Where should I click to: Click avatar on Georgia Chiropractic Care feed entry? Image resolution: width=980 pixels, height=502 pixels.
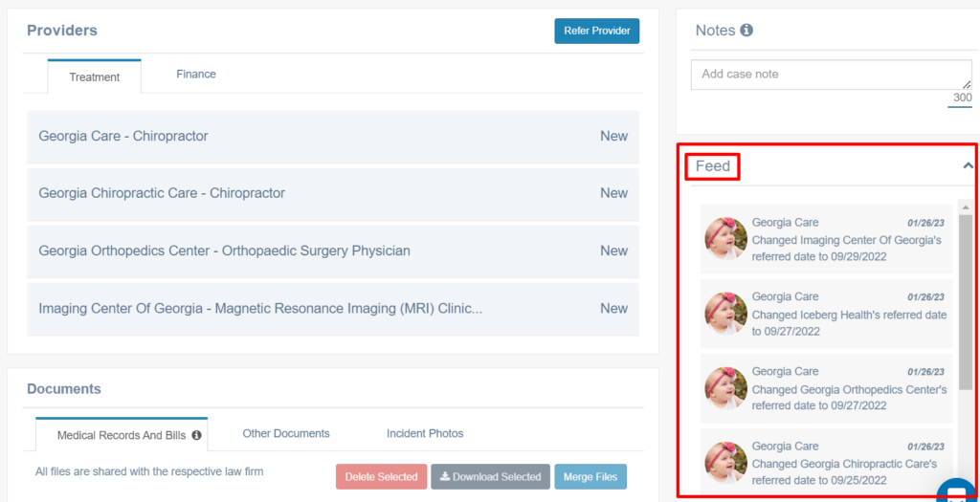(726, 463)
